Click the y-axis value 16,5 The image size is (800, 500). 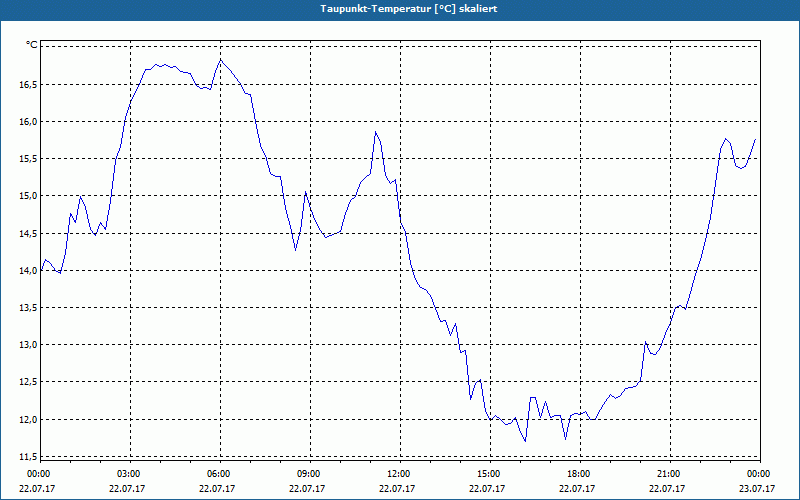28,84
